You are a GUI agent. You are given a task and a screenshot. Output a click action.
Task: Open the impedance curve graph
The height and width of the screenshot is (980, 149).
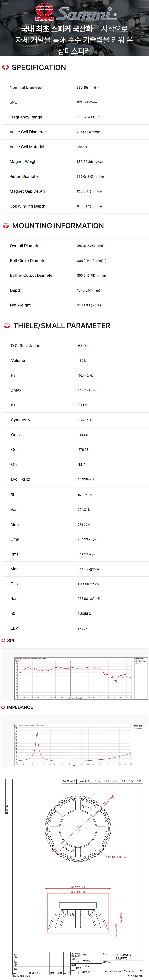pyautogui.click(x=74, y=740)
